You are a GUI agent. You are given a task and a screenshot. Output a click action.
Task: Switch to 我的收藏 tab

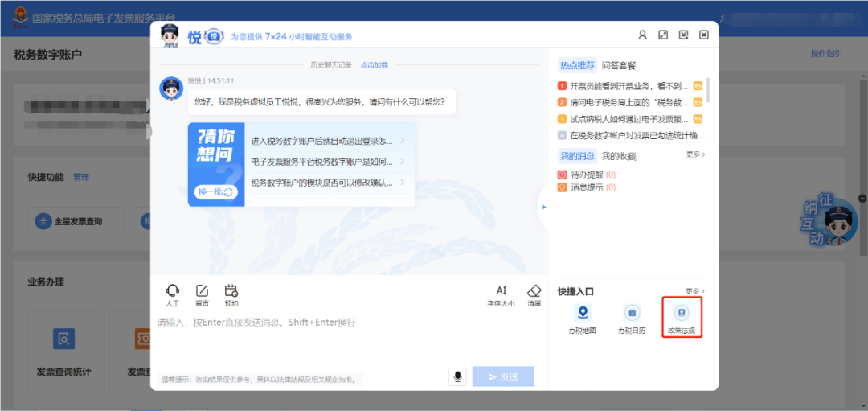click(619, 156)
